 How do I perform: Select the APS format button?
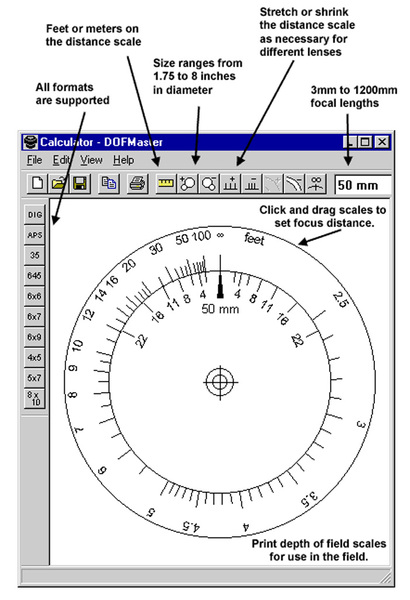[35, 235]
